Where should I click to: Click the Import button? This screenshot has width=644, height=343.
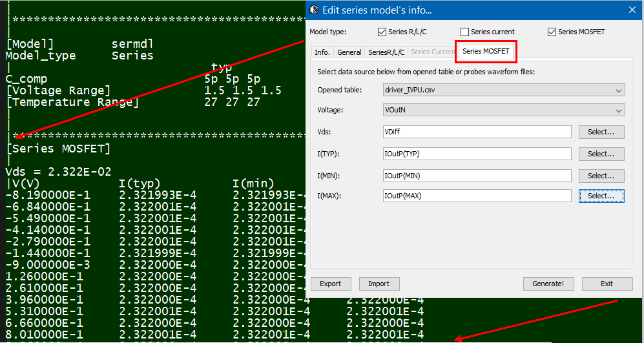tap(379, 284)
